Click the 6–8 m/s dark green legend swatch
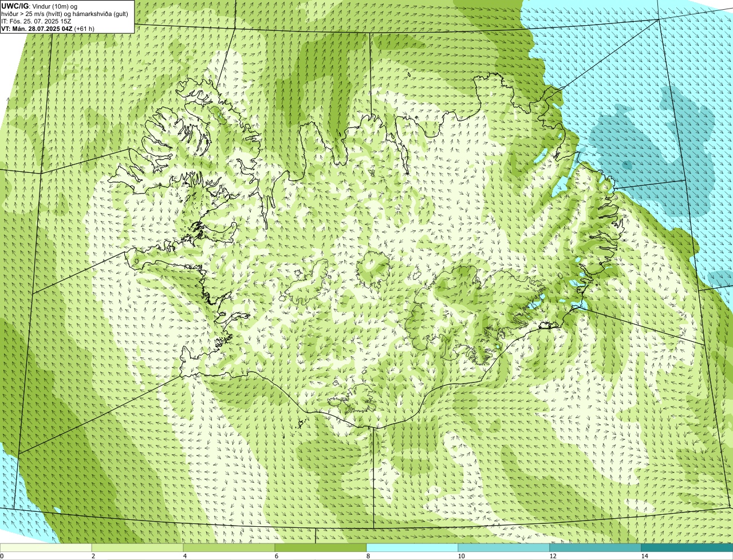 pyautogui.click(x=321, y=548)
